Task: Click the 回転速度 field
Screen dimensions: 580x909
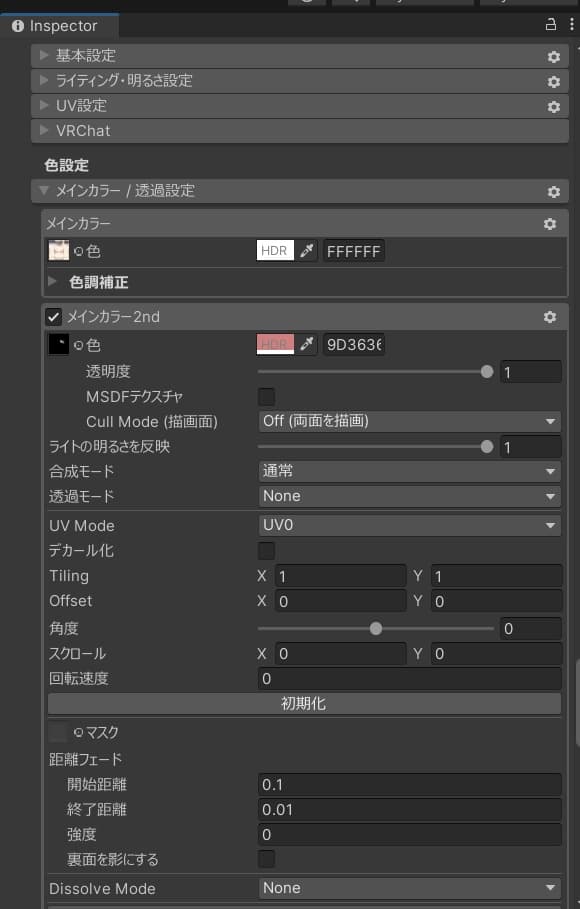Action: tap(409, 678)
